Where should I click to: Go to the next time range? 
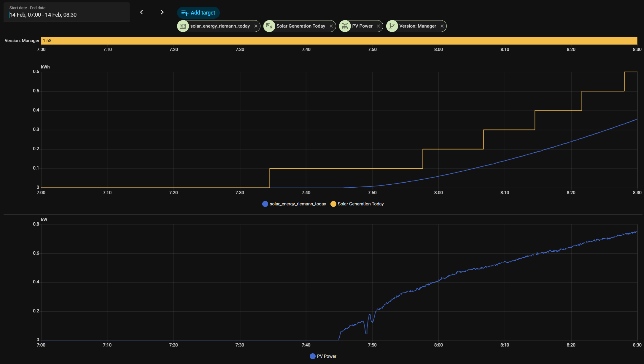click(x=162, y=12)
